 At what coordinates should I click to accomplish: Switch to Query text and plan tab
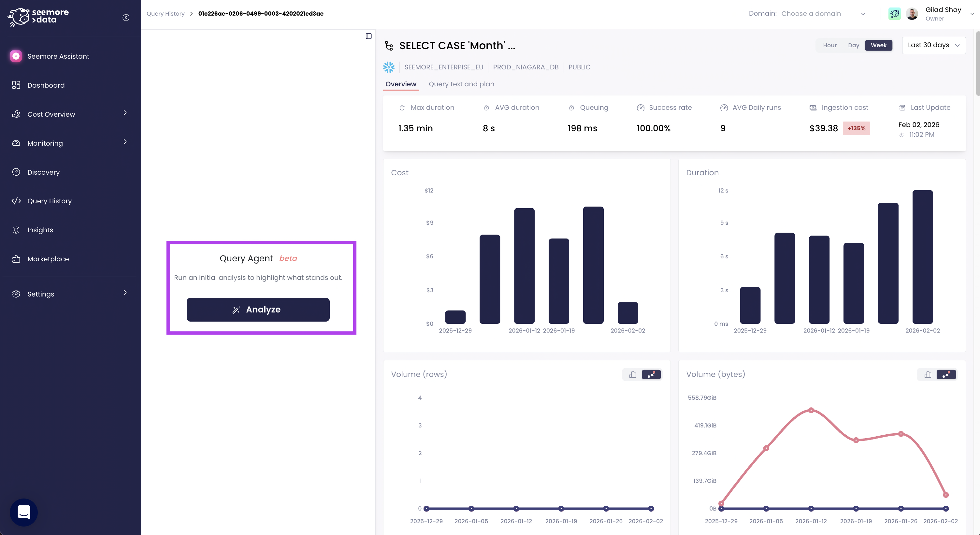(x=461, y=84)
